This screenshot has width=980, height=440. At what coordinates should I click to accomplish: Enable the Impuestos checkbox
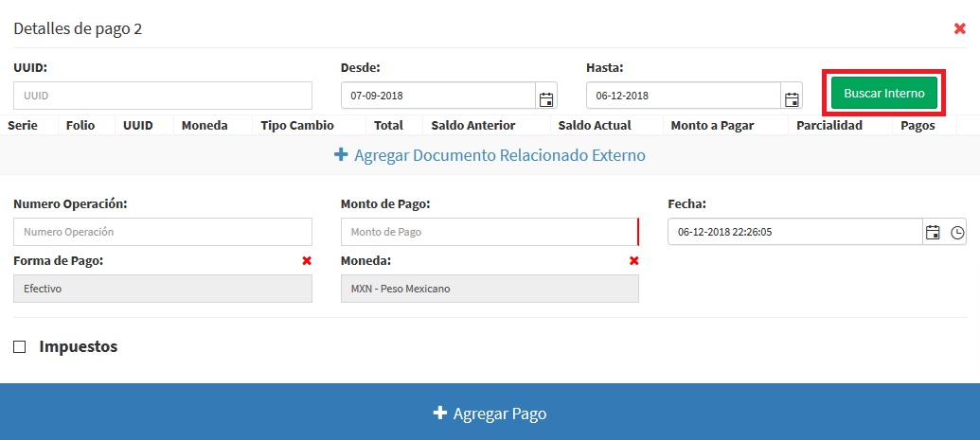(x=20, y=347)
